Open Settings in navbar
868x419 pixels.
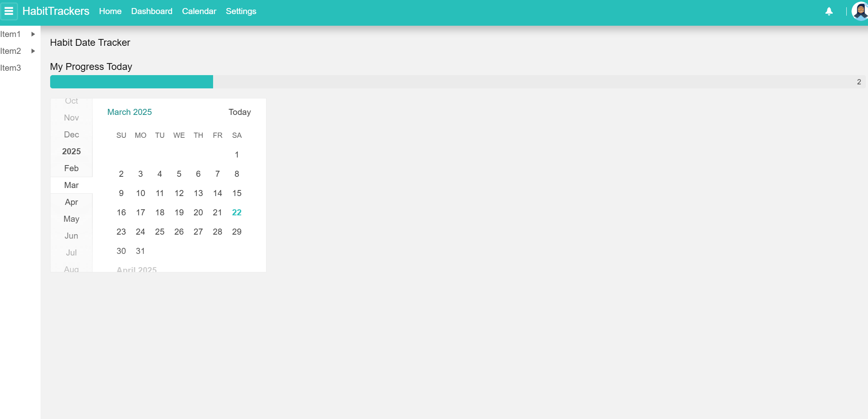point(241,11)
